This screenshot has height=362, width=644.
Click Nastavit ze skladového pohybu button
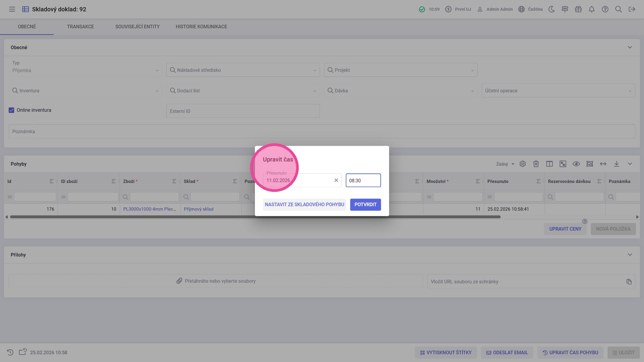(304, 205)
